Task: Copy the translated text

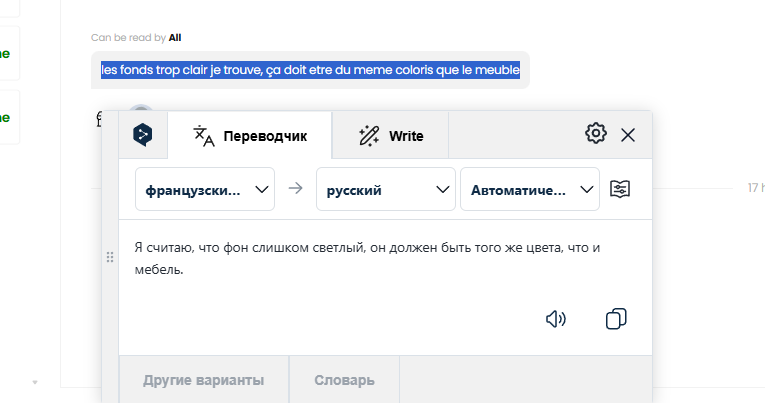Action: (x=616, y=319)
